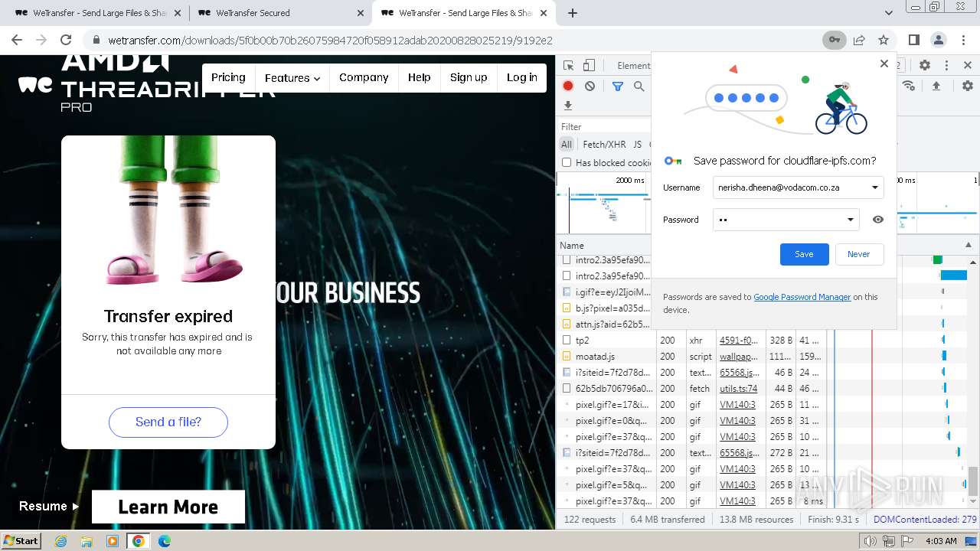This screenshot has height=551, width=980.
Task: Click the address bar URL
Action: 330,40
